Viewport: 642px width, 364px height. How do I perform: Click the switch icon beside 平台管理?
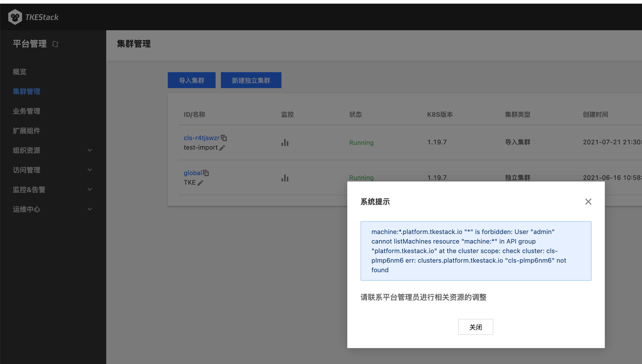click(55, 44)
